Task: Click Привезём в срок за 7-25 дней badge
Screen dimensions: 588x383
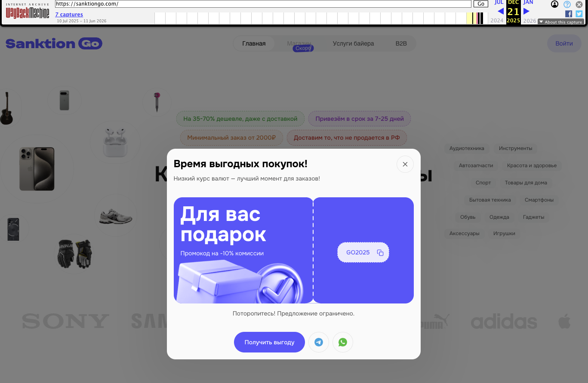Action: click(360, 119)
